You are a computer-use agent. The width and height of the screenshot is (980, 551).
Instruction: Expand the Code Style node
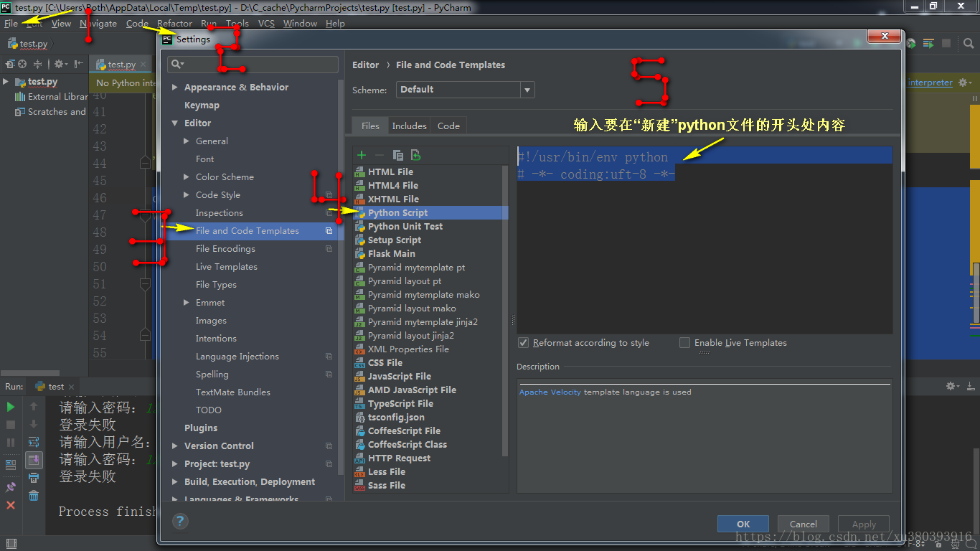[x=187, y=195]
